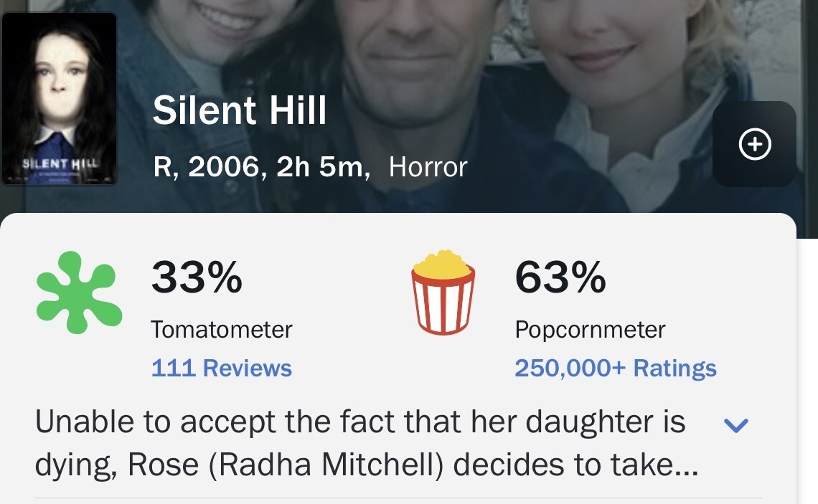Tap the popcorn bucket Popcornmeter icon
The height and width of the screenshot is (504, 818).
[443, 292]
